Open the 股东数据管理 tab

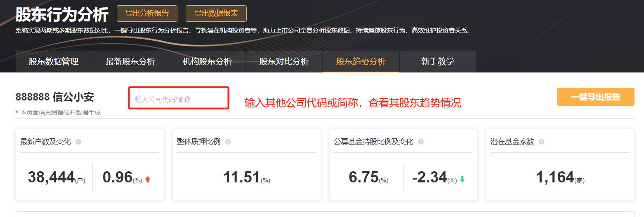click(54, 61)
